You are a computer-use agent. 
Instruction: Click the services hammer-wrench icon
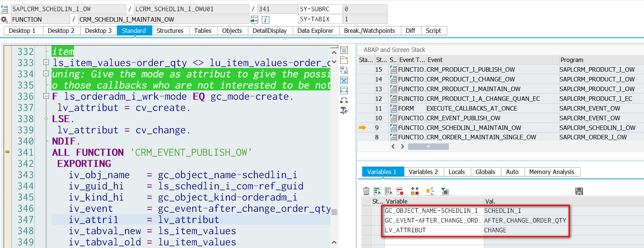pos(344,110)
